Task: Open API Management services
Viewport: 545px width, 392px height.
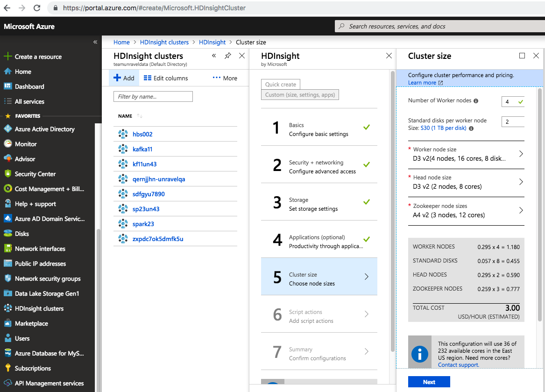Action: pos(49,383)
